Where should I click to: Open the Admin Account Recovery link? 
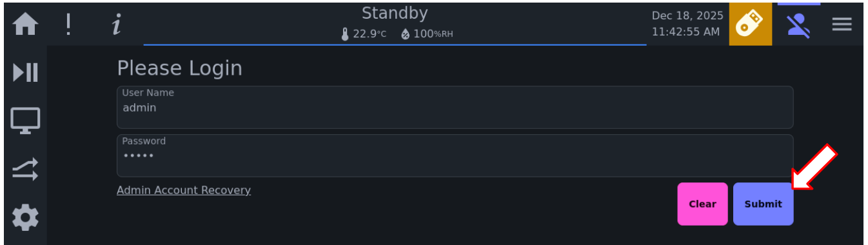pos(184,190)
